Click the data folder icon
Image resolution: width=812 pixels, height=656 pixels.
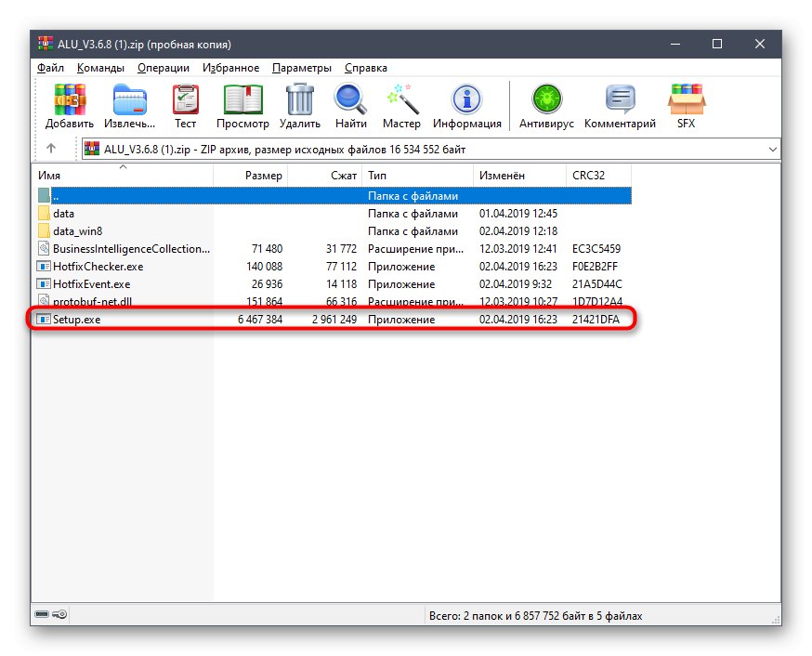[x=44, y=214]
